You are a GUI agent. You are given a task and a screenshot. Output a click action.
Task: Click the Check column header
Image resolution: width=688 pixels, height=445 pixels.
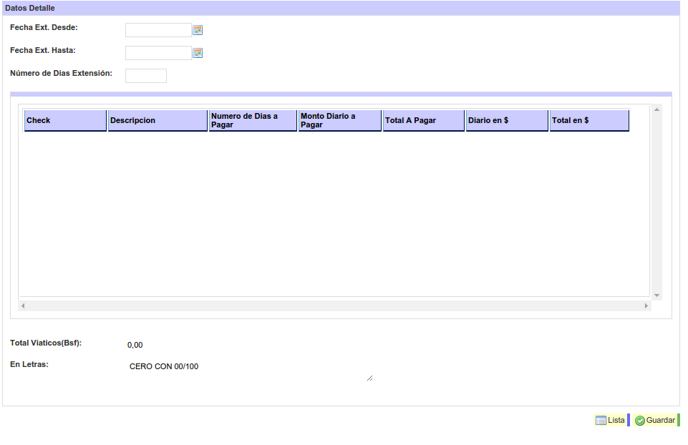pos(65,121)
